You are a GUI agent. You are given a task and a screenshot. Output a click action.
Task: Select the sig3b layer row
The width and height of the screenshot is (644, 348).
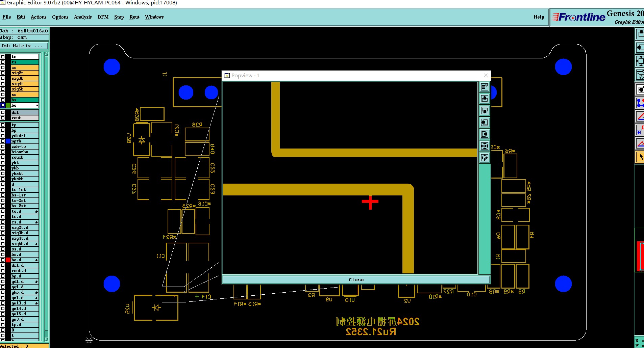coord(25,78)
